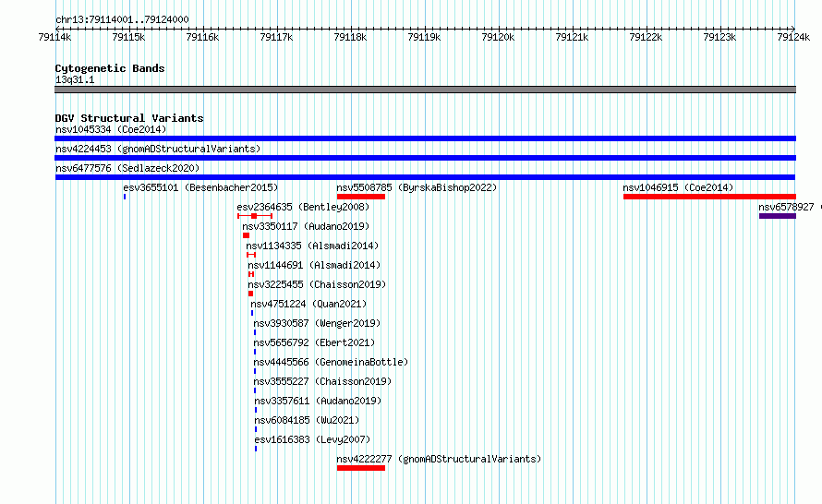Click the nsv1045334 (Coe2014) variant label
822x504 pixels.
[111, 129]
